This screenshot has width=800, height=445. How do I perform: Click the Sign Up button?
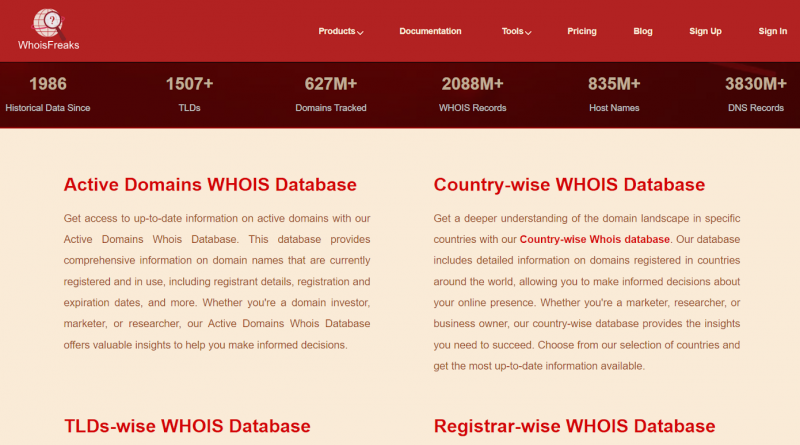(705, 31)
